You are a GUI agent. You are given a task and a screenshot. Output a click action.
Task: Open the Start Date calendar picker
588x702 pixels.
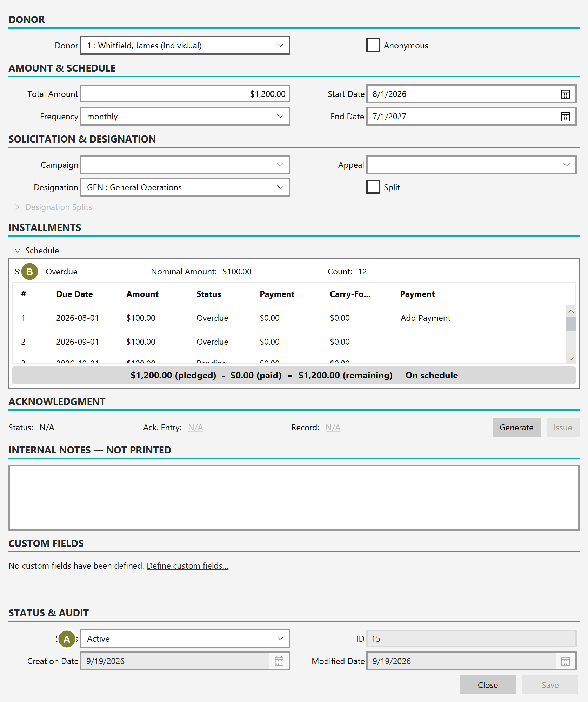pos(565,94)
